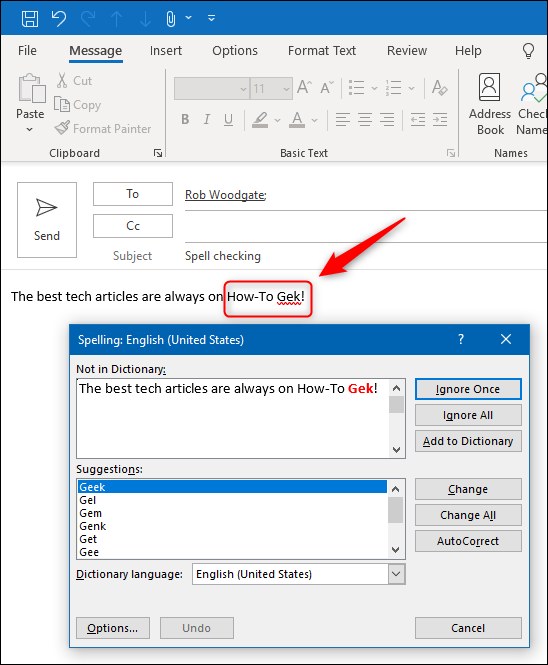Viewport: 548px width, 665px height.
Task: Go to previous item with up arrow
Action: (116, 19)
